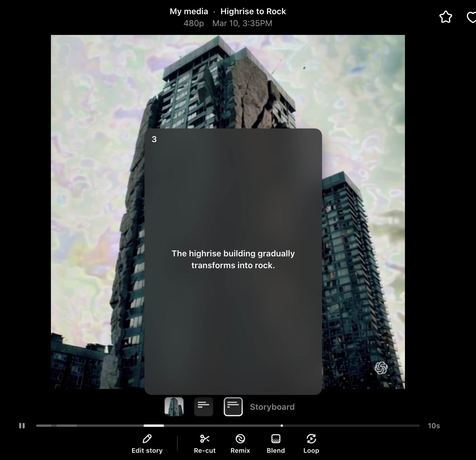Switch to the prompt text view icon
476x460 pixels.
204,407
